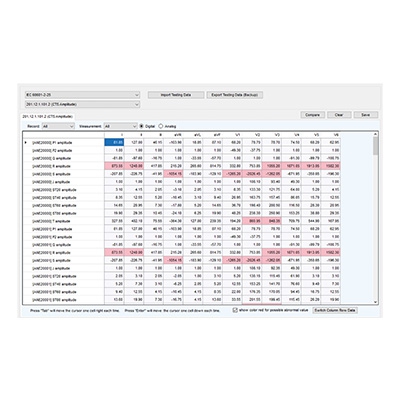
Task: Select the [ANE20000] S amplitude row label
Action: (x=51, y=174)
